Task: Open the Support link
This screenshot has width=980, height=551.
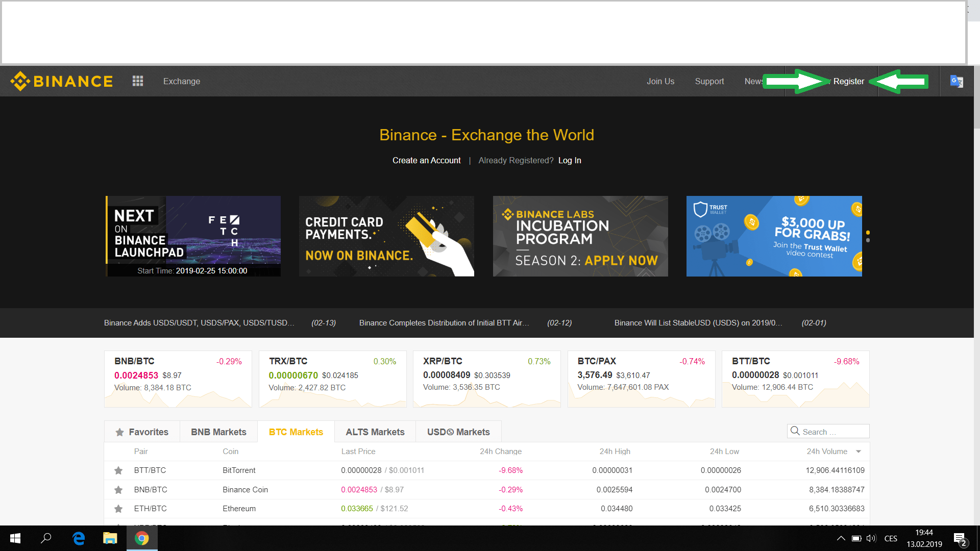Action: [709, 81]
